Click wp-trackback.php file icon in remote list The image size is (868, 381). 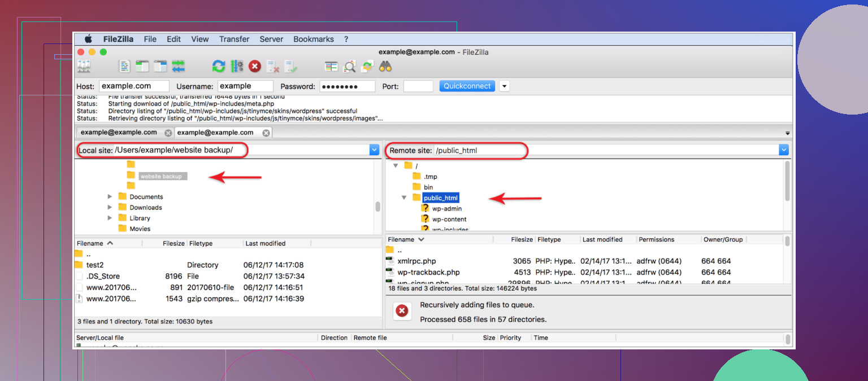[390, 272]
